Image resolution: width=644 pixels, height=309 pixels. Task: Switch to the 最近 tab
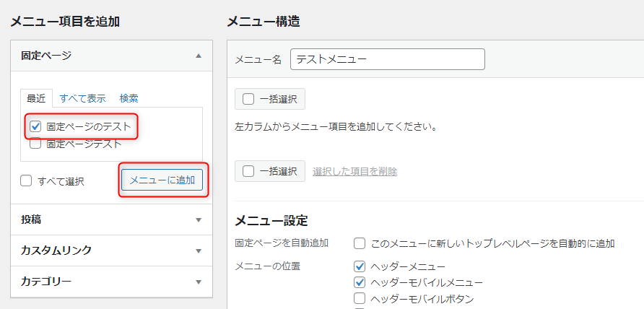click(36, 99)
